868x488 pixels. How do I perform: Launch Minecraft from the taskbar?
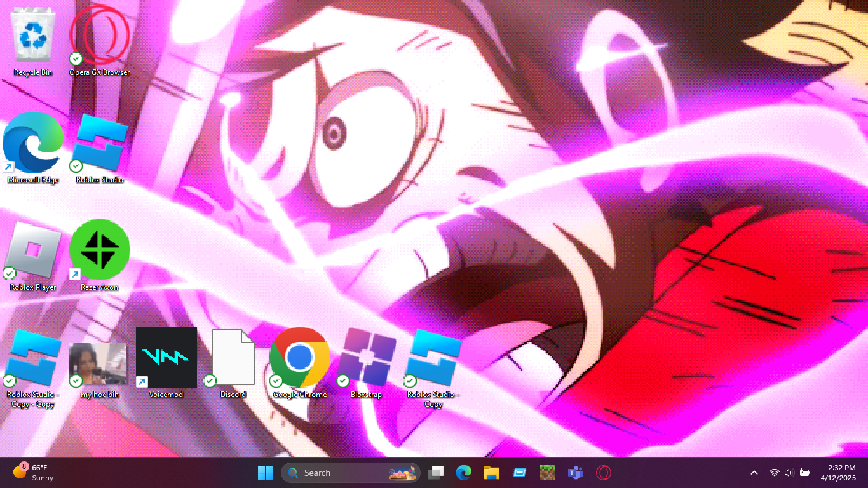coord(548,473)
